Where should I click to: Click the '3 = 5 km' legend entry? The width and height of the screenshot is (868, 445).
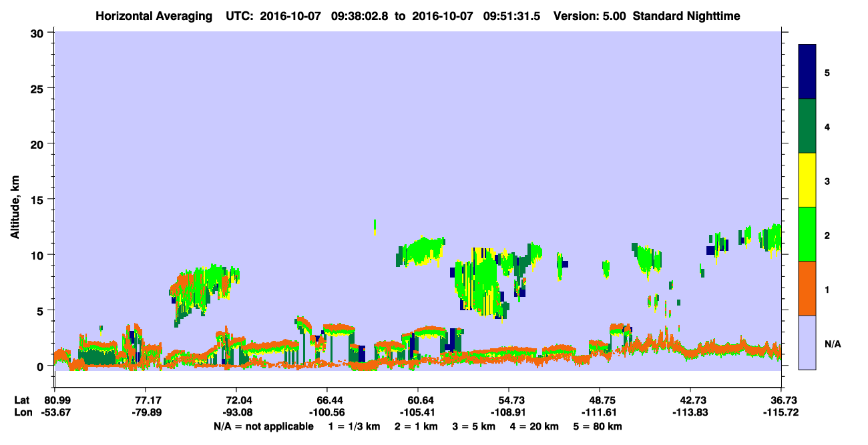(x=474, y=426)
